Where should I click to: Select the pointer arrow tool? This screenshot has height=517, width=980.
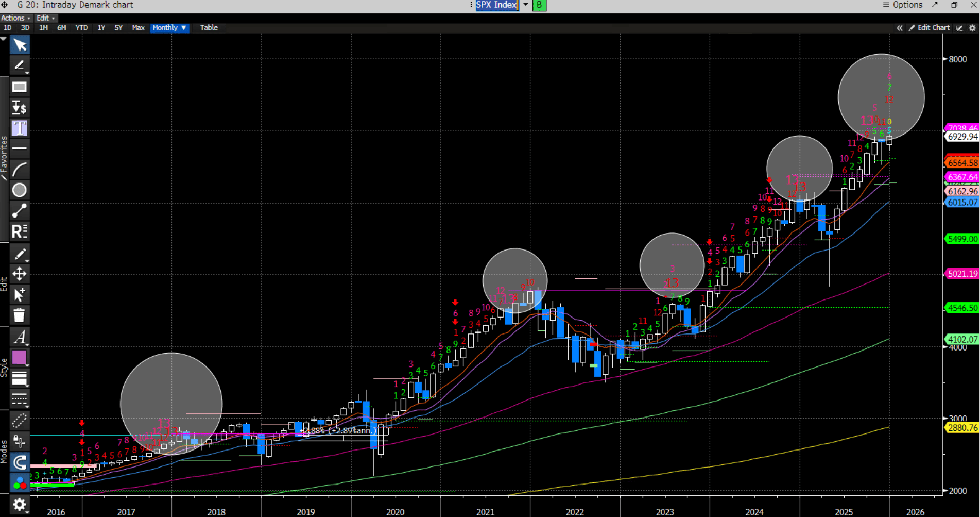coord(20,45)
